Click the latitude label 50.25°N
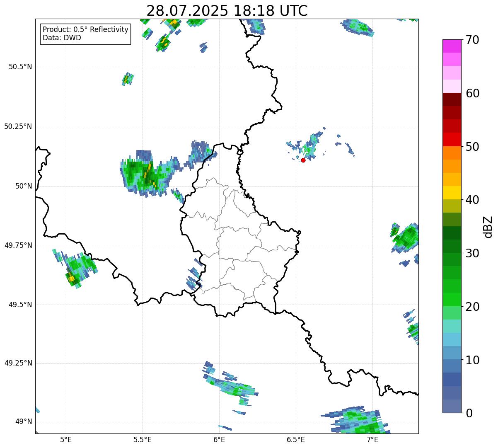Image resolution: width=498 pixels, height=448 pixels. (x=18, y=126)
